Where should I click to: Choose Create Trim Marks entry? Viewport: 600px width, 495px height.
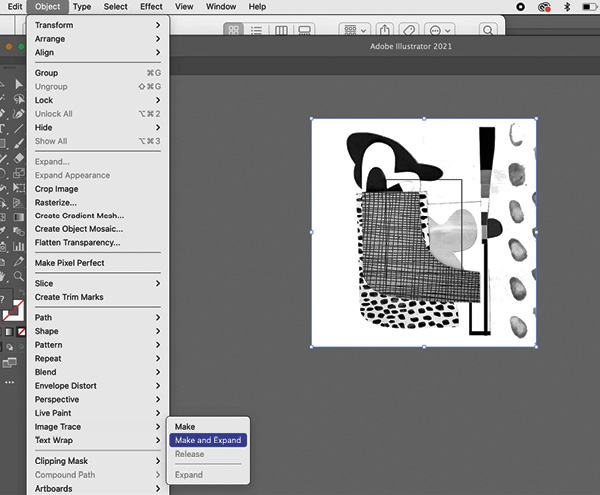98,297
